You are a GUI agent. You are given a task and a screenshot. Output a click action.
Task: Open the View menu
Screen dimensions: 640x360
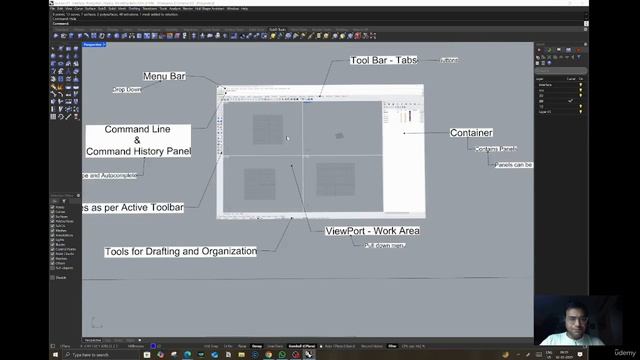(69, 9)
